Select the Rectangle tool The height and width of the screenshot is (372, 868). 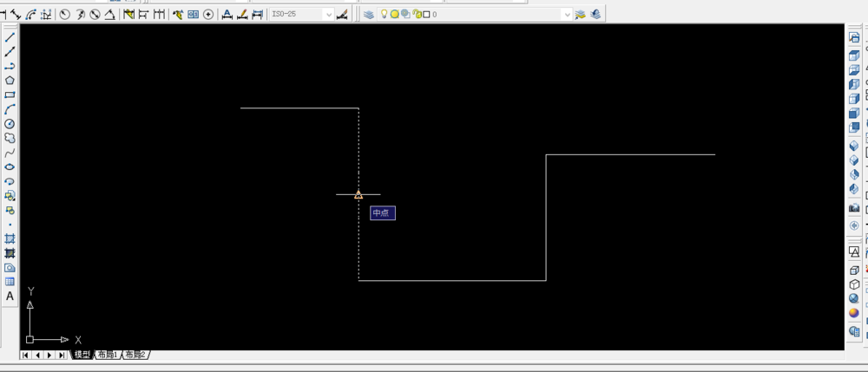(10, 95)
